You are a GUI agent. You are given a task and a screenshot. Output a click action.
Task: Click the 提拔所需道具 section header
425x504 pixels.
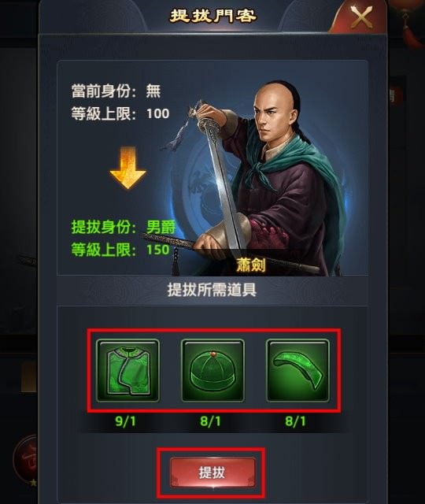coord(212,290)
